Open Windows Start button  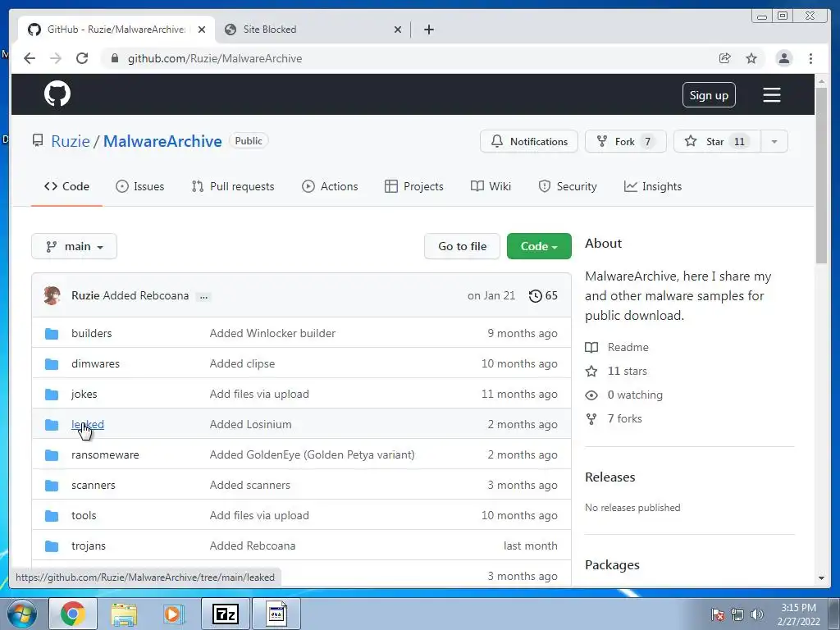(22, 614)
